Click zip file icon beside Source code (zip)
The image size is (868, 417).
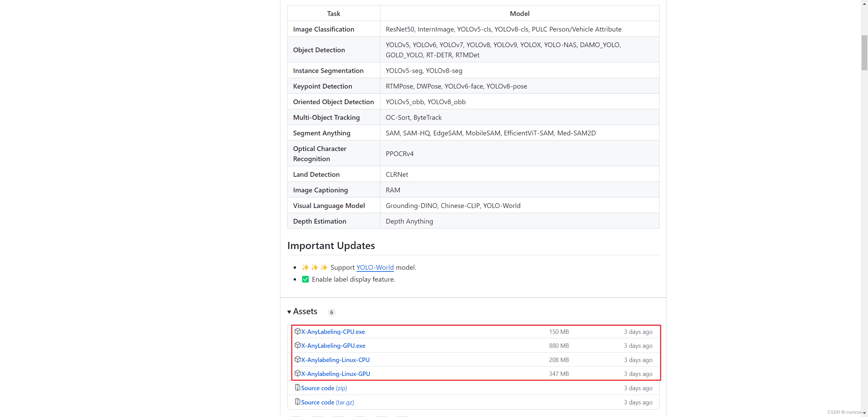click(297, 387)
